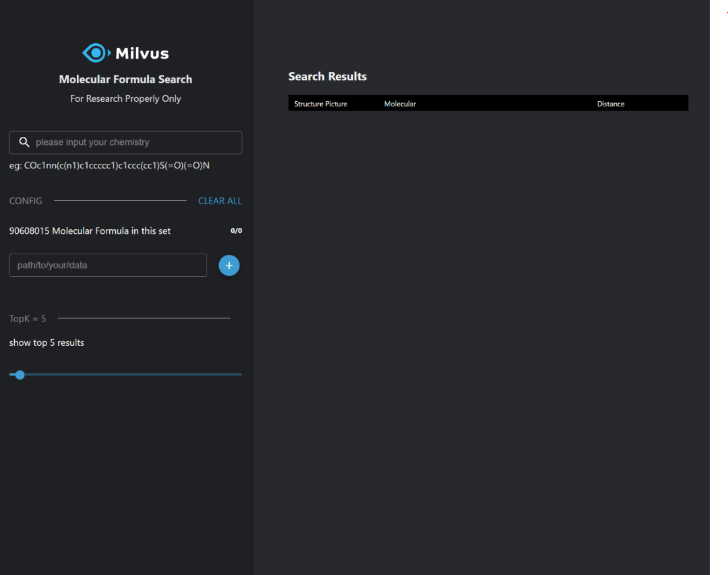
Task: Click the 90608015 Molecular Formula count text
Action: [90, 231]
